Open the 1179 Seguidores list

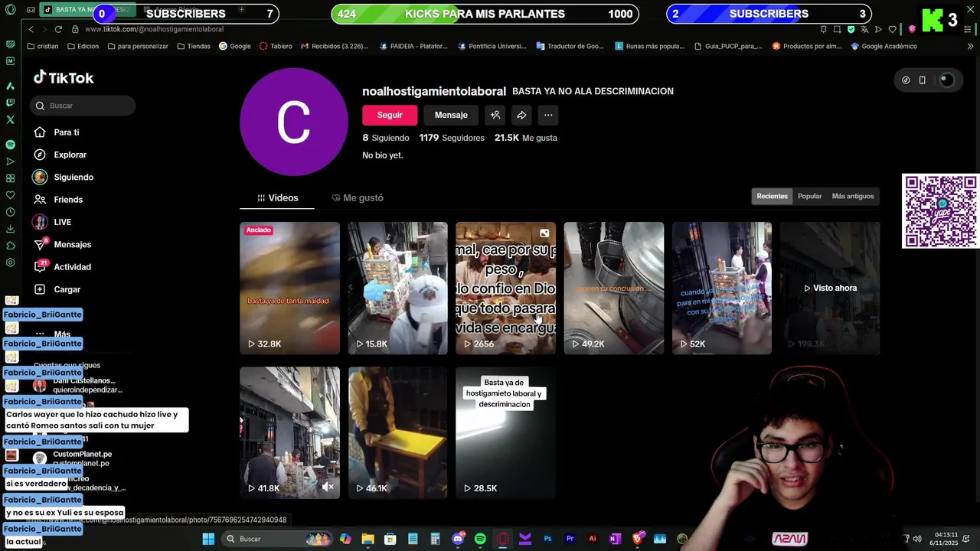coord(452,138)
